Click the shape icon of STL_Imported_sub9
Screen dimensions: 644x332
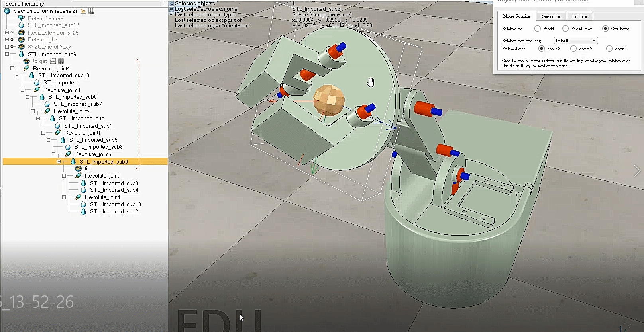pyautogui.click(x=73, y=162)
